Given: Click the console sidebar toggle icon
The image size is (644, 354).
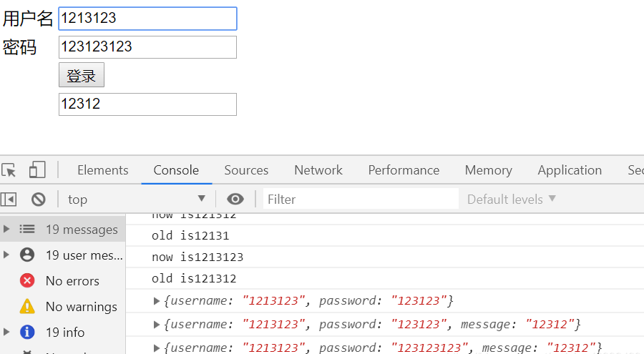Looking at the screenshot, I should pos(9,199).
